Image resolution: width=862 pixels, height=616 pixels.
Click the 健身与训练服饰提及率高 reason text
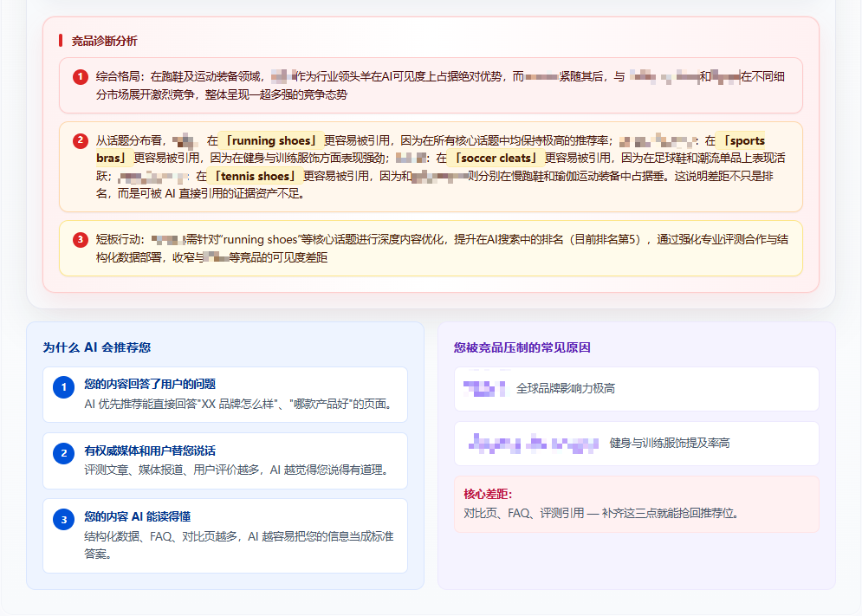[670, 443]
